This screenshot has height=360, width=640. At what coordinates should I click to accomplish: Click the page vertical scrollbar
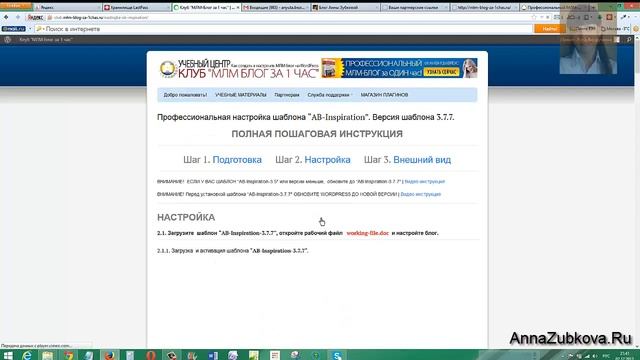(x=637, y=192)
